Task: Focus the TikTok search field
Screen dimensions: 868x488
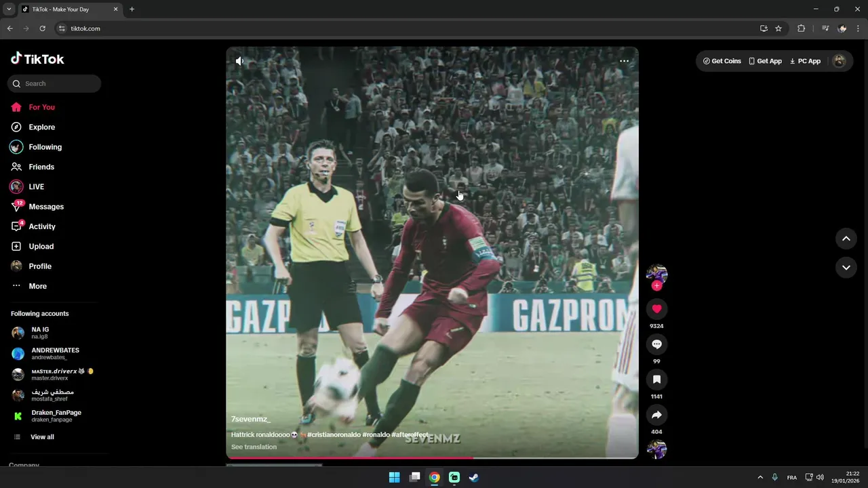Action: pyautogui.click(x=54, y=83)
